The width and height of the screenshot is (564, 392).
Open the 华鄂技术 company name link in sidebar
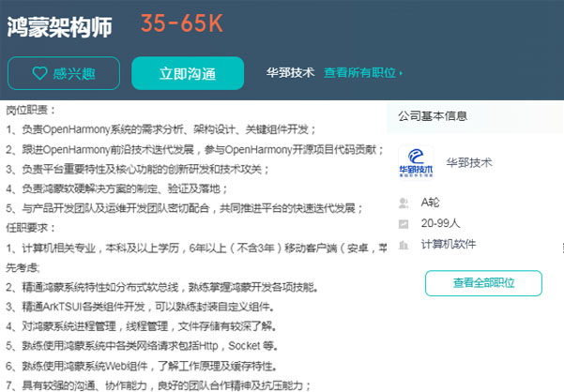pyautogui.click(x=469, y=163)
